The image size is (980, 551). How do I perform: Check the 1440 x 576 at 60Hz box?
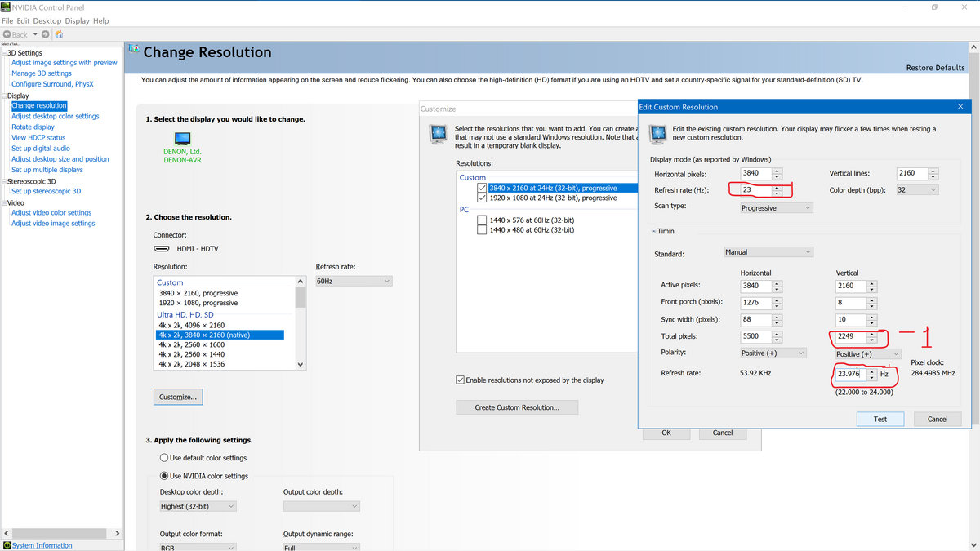click(482, 220)
